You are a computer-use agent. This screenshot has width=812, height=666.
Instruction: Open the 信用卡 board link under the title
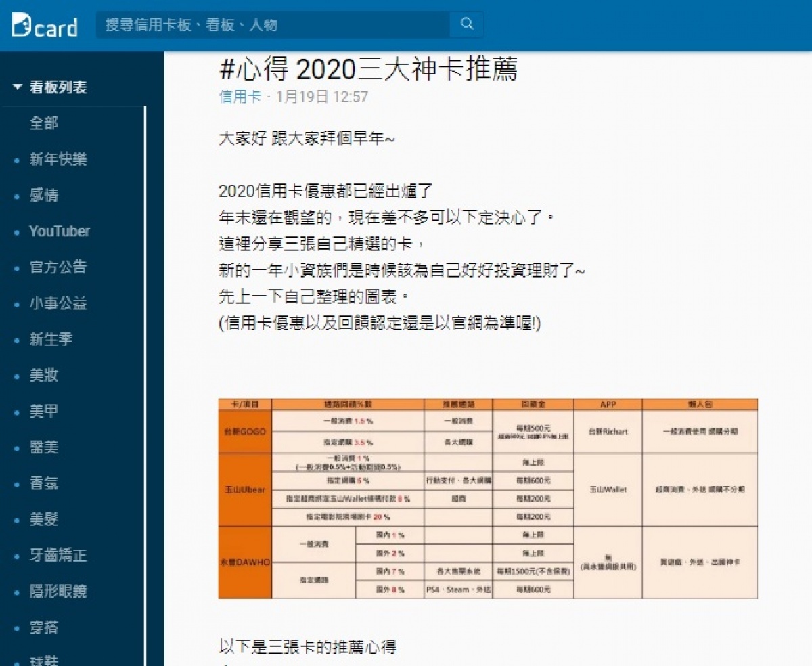[x=240, y=97]
